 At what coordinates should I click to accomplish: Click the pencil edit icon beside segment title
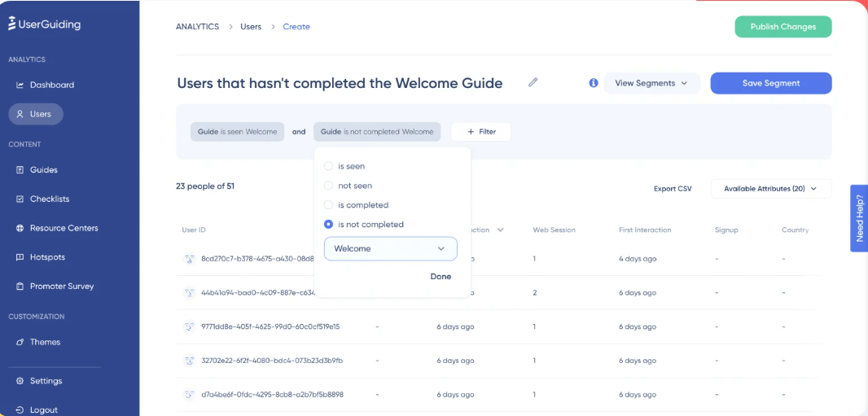click(x=533, y=82)
